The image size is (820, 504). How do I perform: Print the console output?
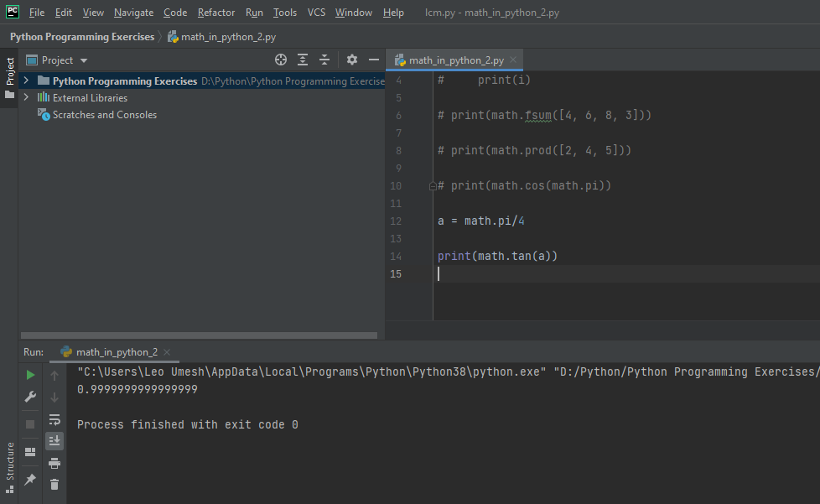(54, 463)
